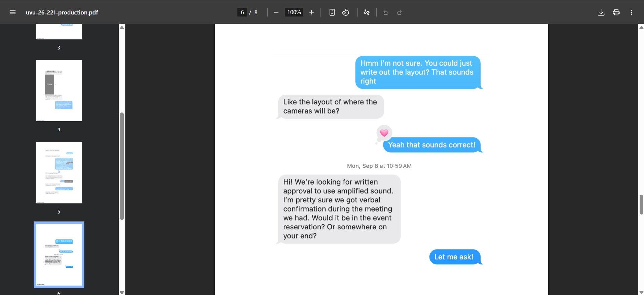The width and height of the screenshot is (644, 295).
Task: Click the page label 4 under thumbnail
Action: [59, 130]
